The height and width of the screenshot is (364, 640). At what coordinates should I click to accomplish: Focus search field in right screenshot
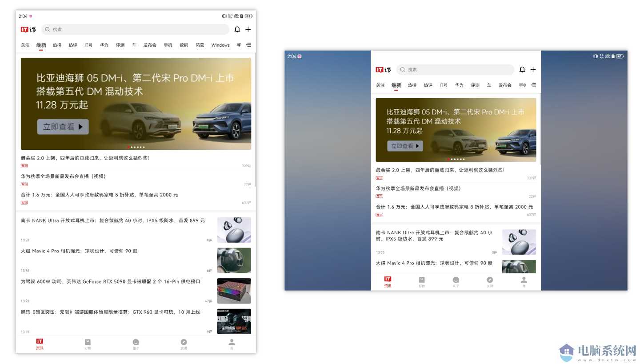(455, 69)
